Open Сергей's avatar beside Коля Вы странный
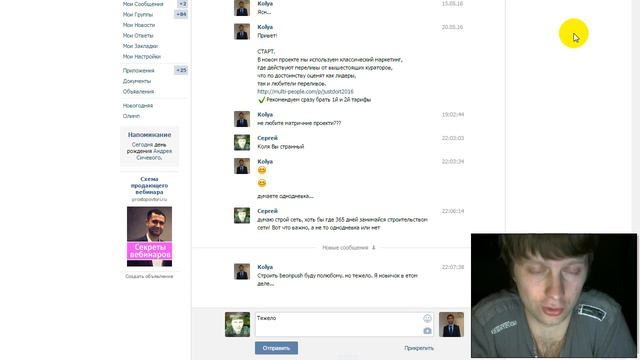Screen dimensions: 640x360 coord(242,142)
